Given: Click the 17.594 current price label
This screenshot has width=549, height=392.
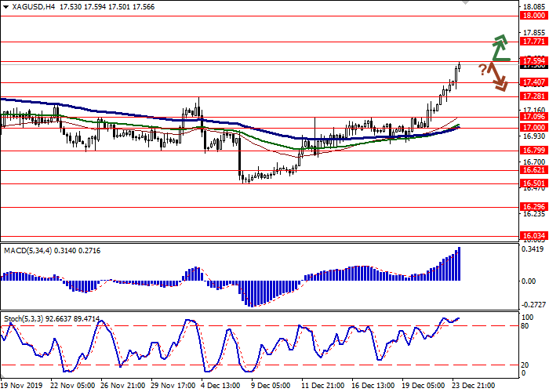Looking at the screenshot, I should tap(533, 60).
